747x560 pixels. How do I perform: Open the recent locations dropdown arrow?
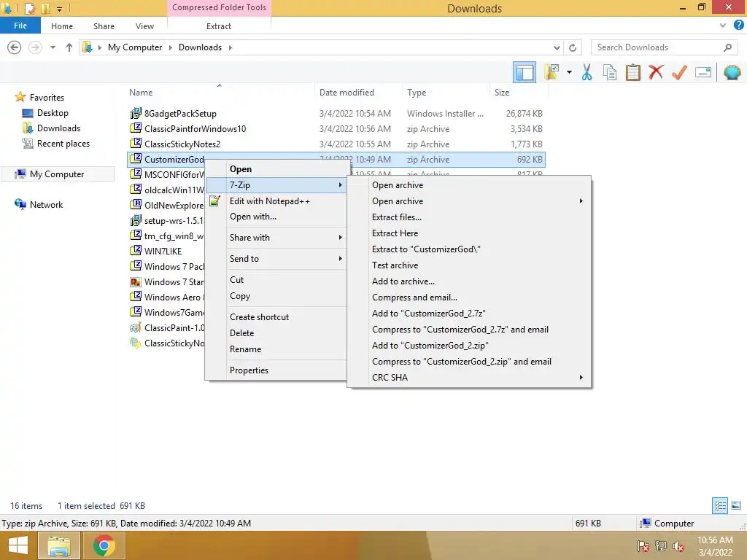pyautogui.click(x=53, y=47)
